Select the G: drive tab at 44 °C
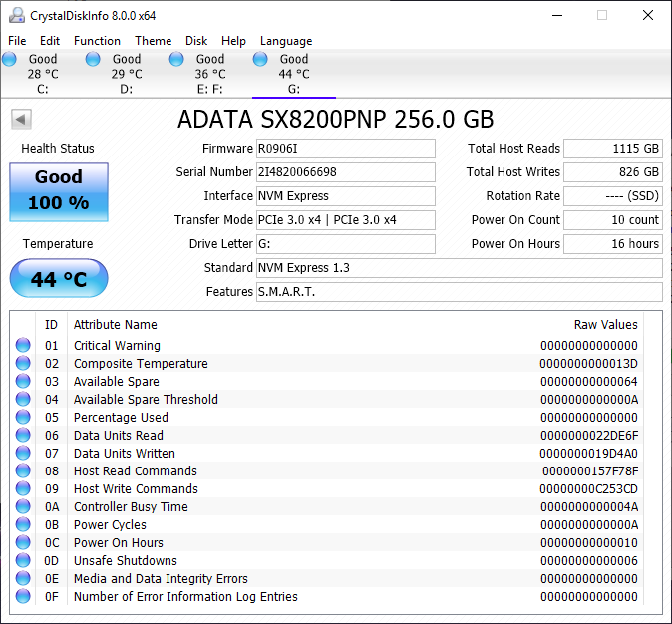 294,74
